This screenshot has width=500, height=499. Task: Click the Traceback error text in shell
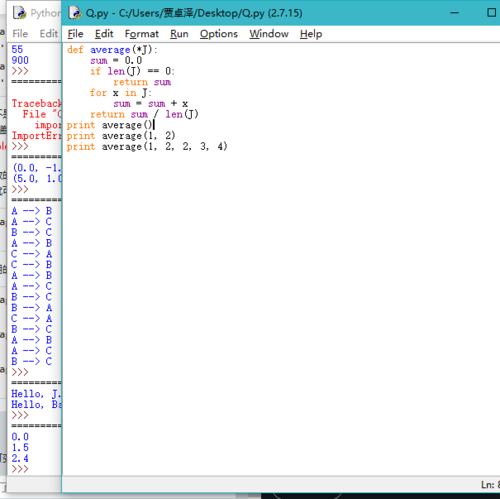36,103
